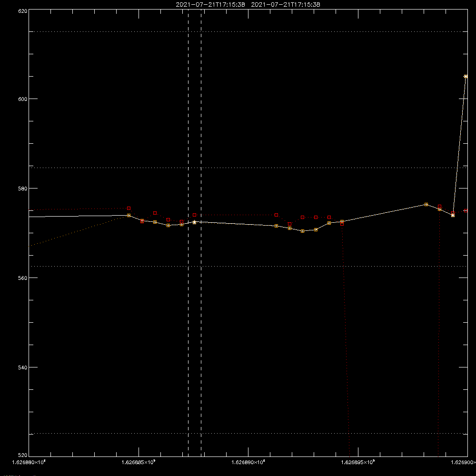Click orange marker at top of the spike

[466, 77]
